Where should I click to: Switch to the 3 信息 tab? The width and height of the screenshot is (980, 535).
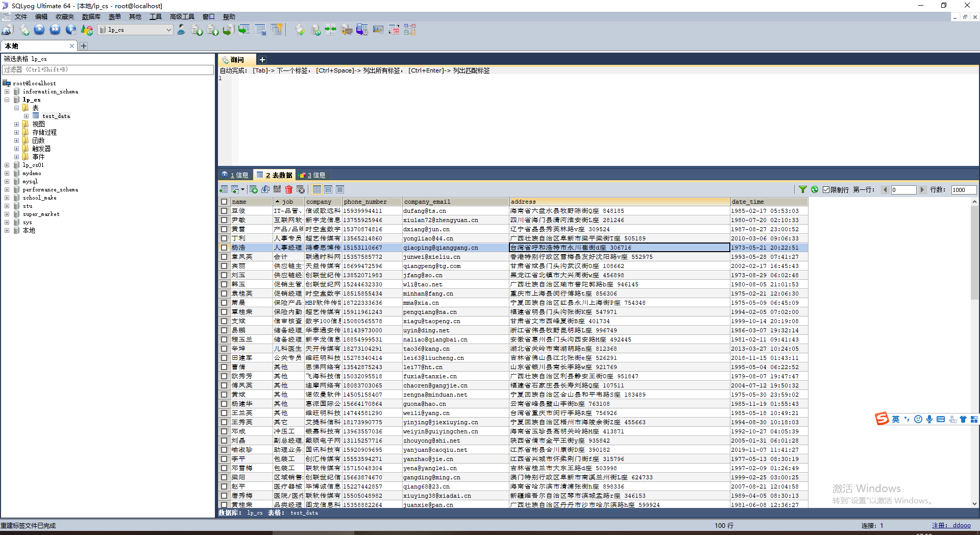313,175
